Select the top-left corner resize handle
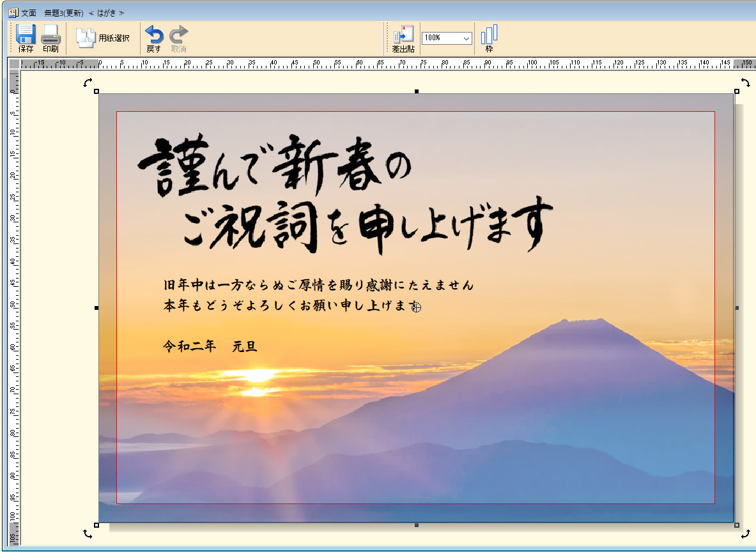756x552 pixels. click(96, 91)
